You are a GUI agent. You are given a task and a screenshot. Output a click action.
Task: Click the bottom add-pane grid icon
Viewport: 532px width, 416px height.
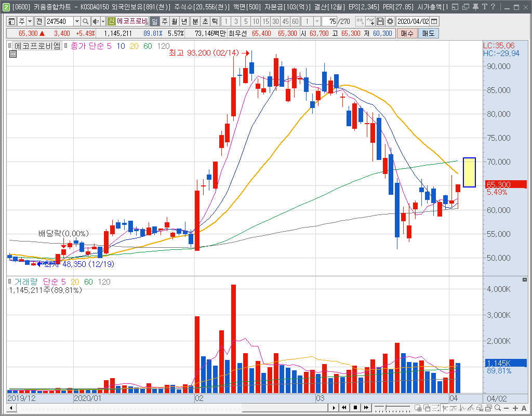tap(418, 408)
